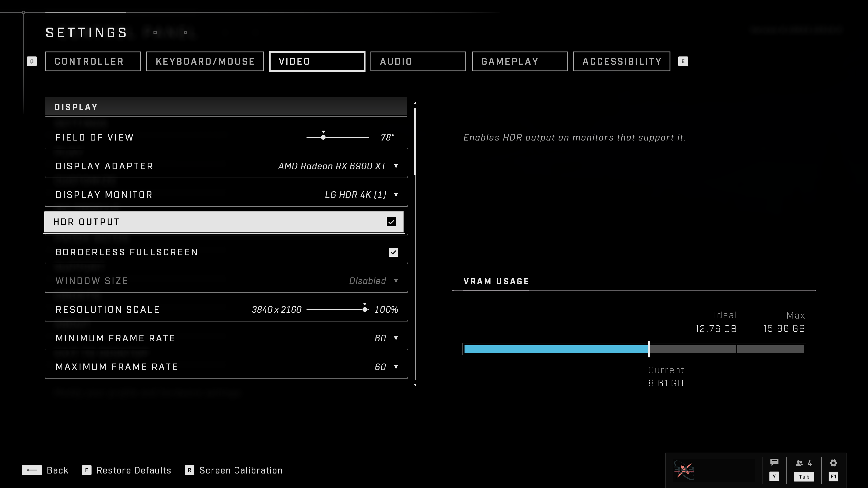Scroll down the settings list
Screen dimensions: 868x488
click(x=415, y=384)
